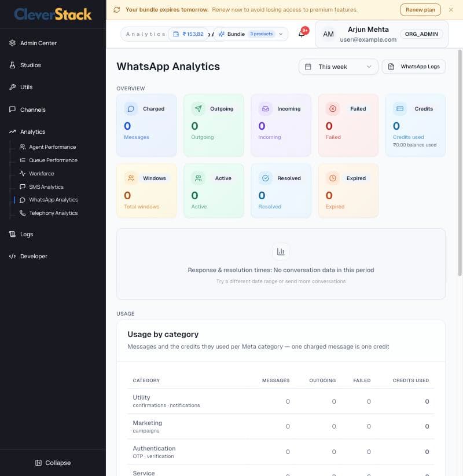Click the Resolved checkmark icon
The image size is (463, 476).
266,178
